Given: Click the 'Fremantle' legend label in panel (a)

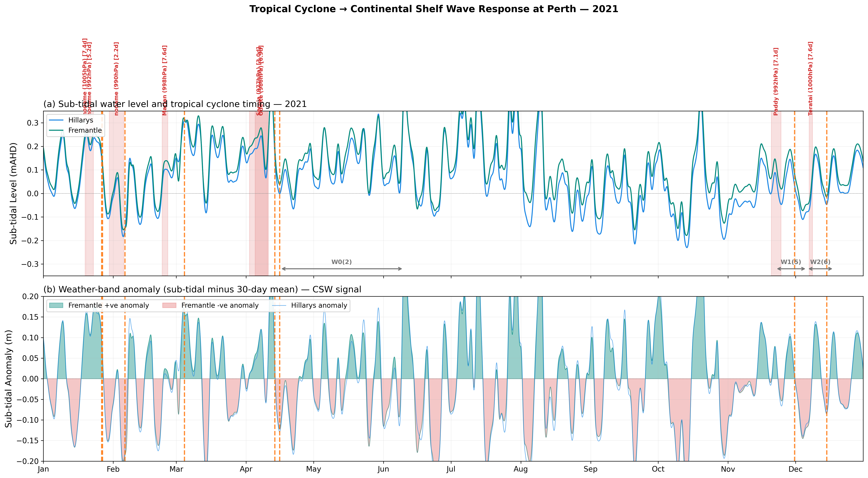Looking at the screenshot, I should click(85, 130).
